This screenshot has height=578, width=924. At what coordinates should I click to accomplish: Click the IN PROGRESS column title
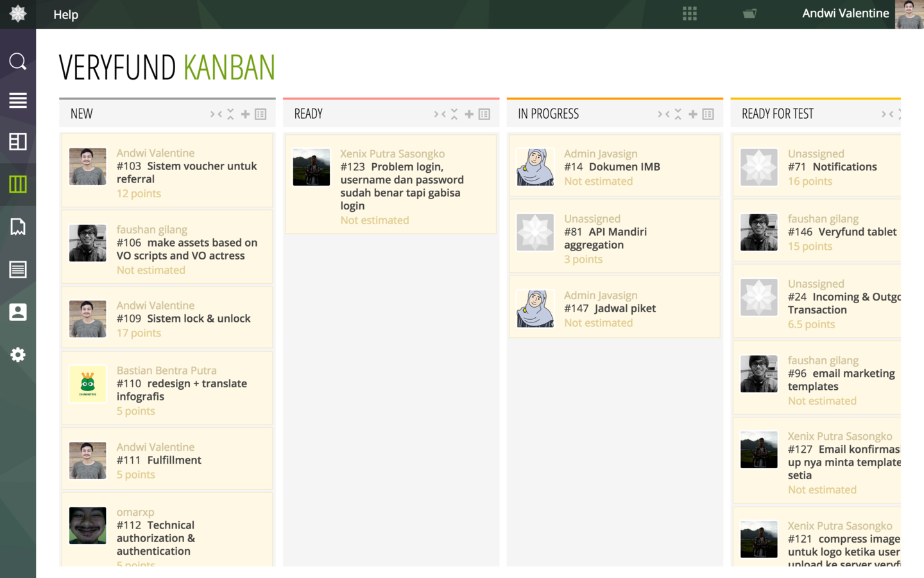click(x=549, y=114)
